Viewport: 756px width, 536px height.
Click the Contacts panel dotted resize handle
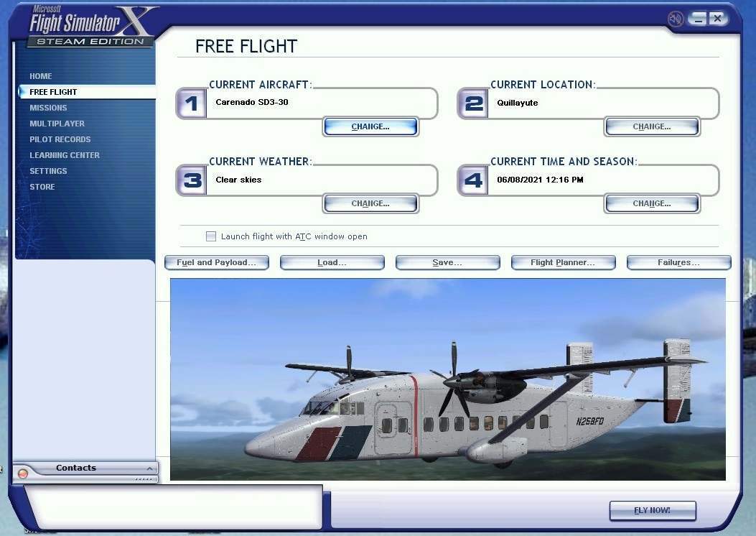tap(144, 479)
